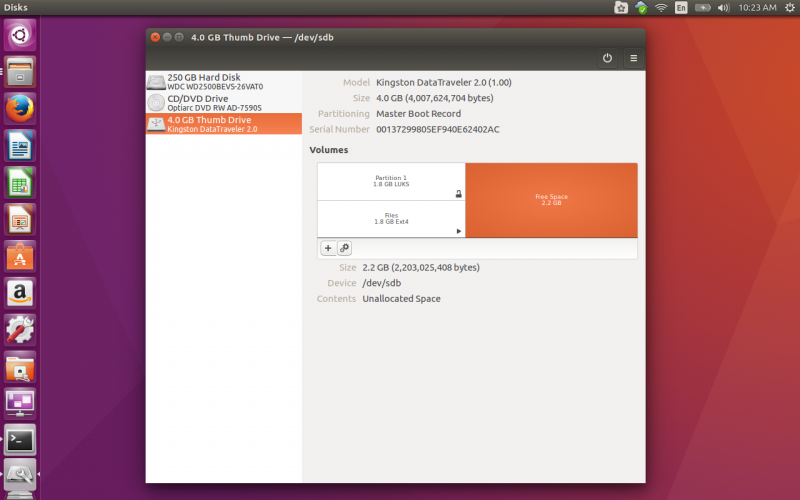The height and width of the screenshot is (500, 800).
Task: Open the Terminal from the launcher
Action: pyautogui.click(x=20, y=440)
